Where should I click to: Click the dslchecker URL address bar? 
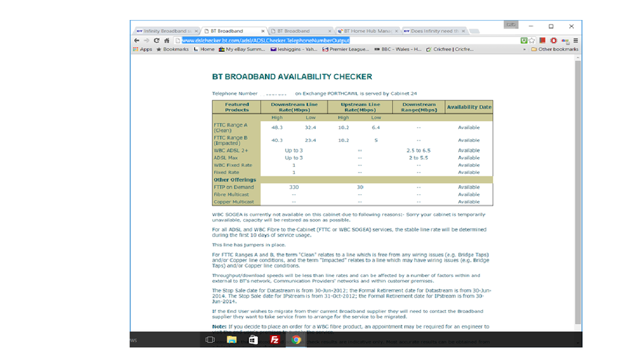(x=346, y=40)
